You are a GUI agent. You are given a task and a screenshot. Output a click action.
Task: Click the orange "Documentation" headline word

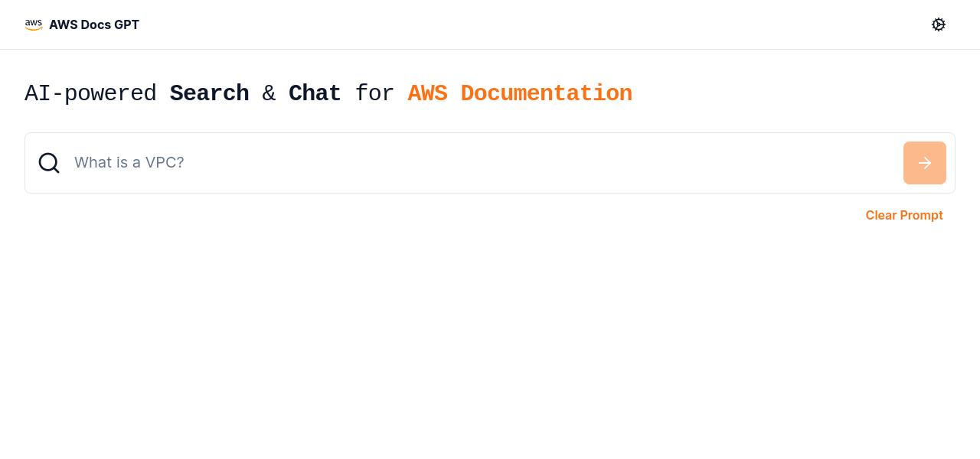coord(546,93)
